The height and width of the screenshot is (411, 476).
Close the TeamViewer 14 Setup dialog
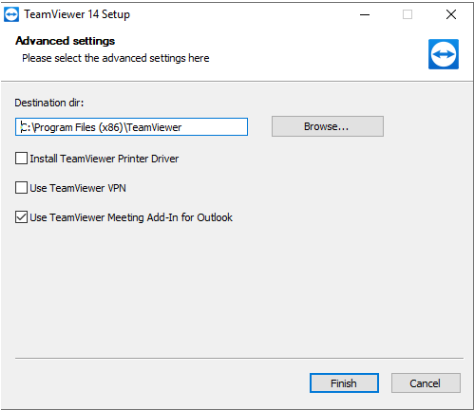[451, 15]
